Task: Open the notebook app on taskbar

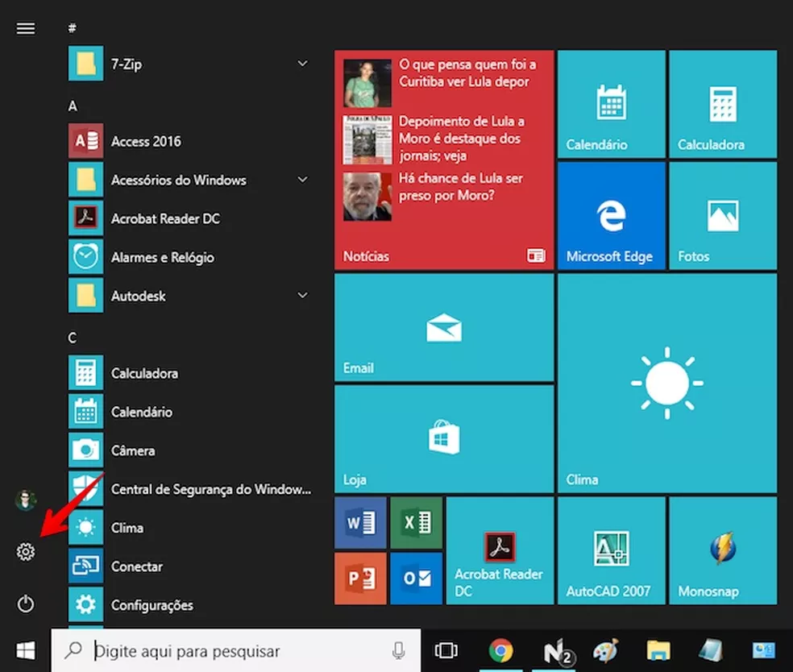Action: point(711,650)
